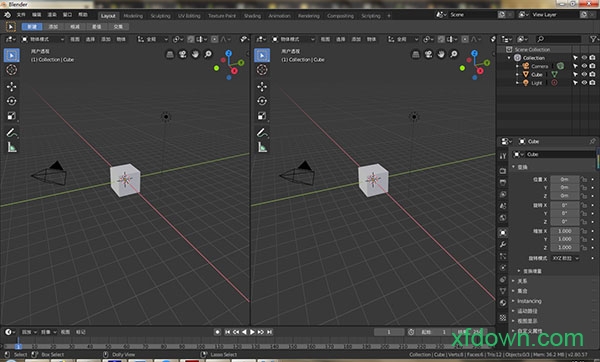The height and width of the screenshot is (362, 600).
Task: Open editor type dropdown in left viewport
Action: click(x=10, y=39)
